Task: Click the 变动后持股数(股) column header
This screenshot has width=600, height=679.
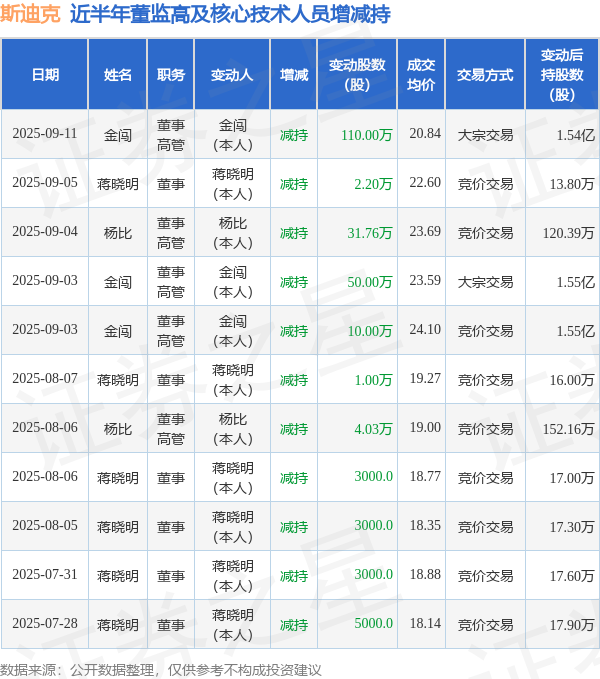Action: (561, 74)
